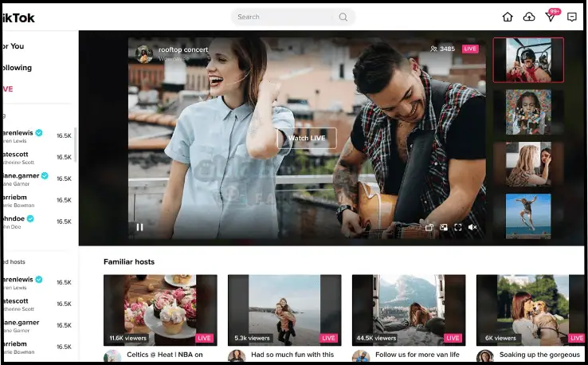Click the rooftop concert host avatar
This screenshot has width=588, height=365.
[x=144, y=53]
